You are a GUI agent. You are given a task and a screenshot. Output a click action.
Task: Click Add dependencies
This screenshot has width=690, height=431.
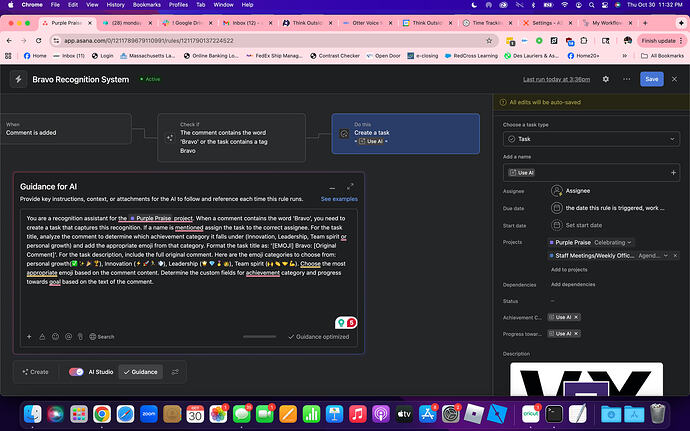573,284
